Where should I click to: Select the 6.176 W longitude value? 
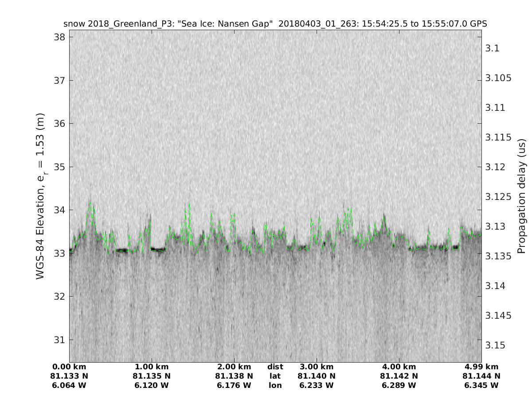tap(234, 385)
